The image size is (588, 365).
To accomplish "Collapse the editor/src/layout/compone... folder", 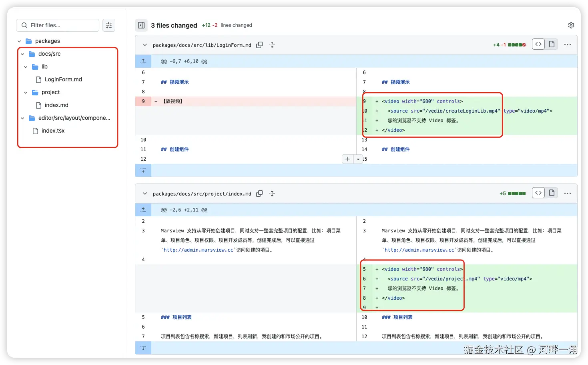I will click(x=22, y=118).
